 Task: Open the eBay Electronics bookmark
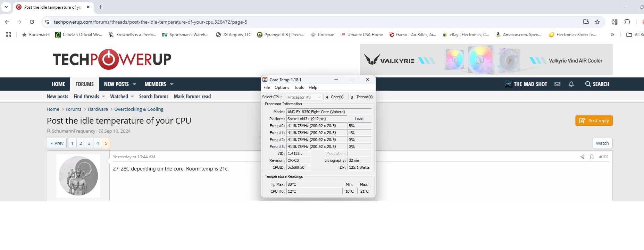point(466,35)
